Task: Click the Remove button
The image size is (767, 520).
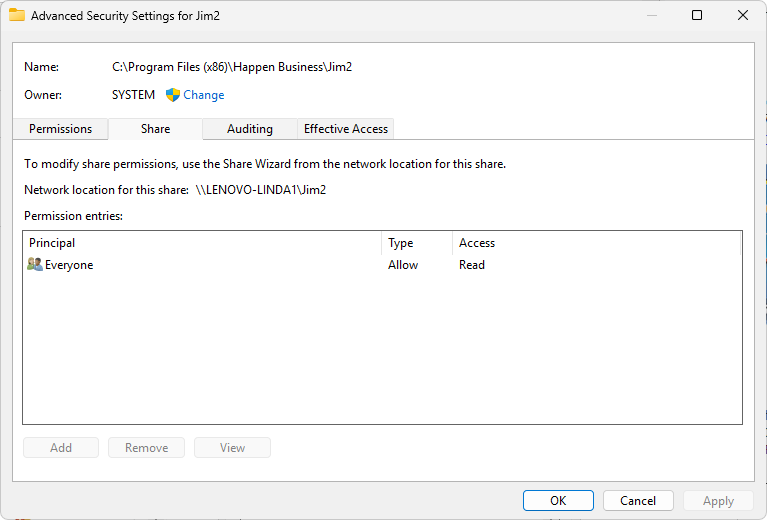Action: [x=147, y=448]
